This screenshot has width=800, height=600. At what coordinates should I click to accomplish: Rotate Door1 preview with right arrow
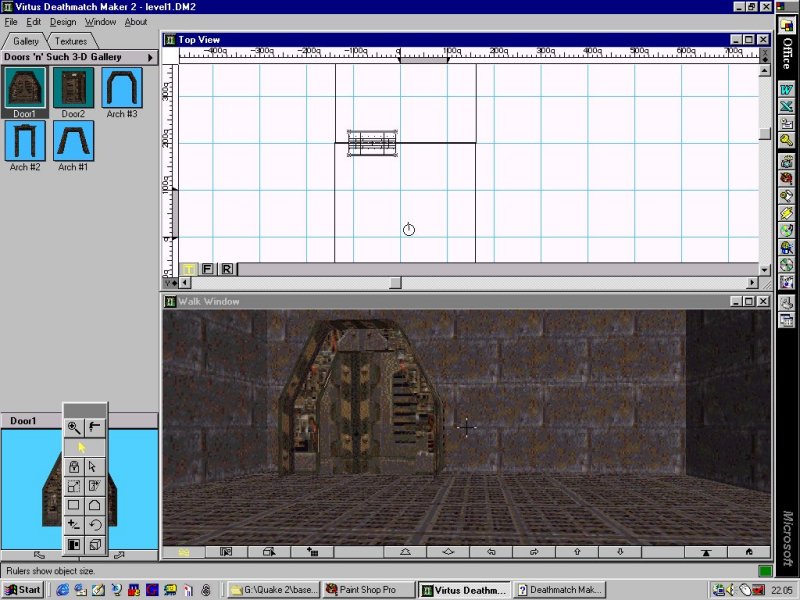119,555
